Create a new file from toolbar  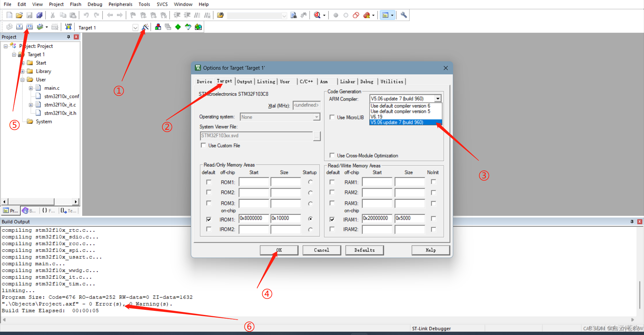[9, 15]
